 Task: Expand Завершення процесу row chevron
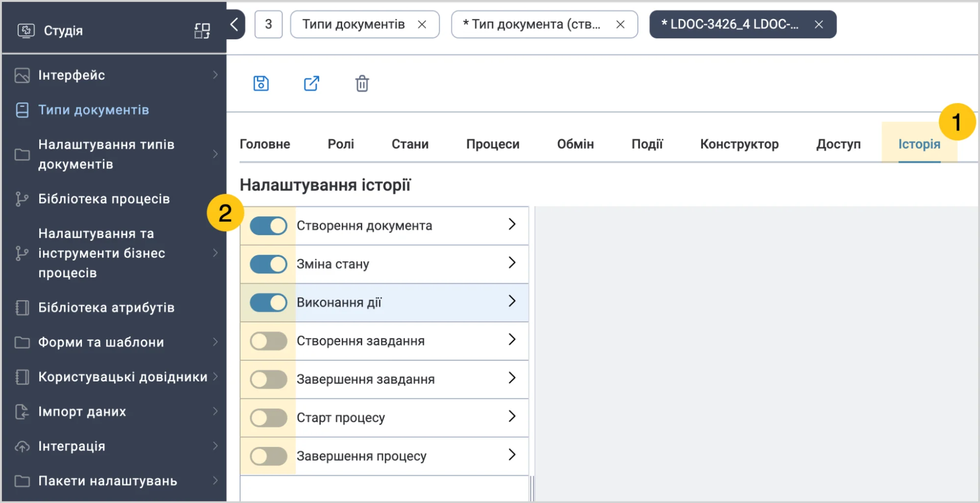coord(512,454)
